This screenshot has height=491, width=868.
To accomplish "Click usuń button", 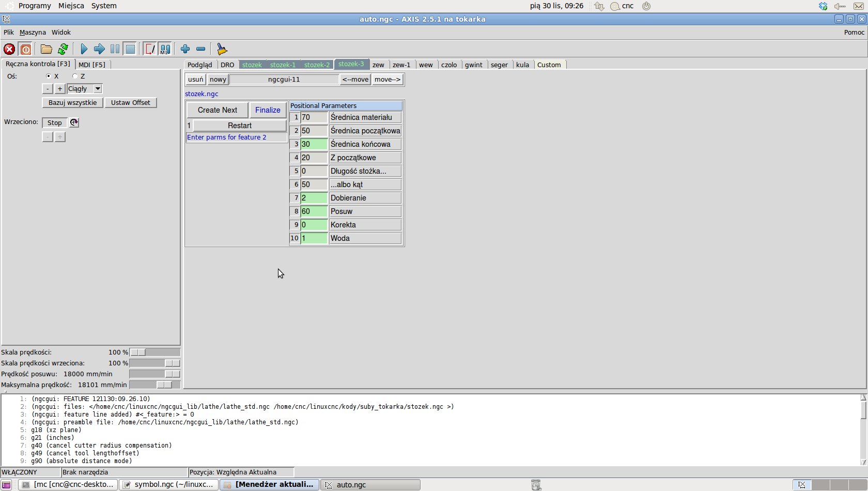I will [x=196, y=80].
